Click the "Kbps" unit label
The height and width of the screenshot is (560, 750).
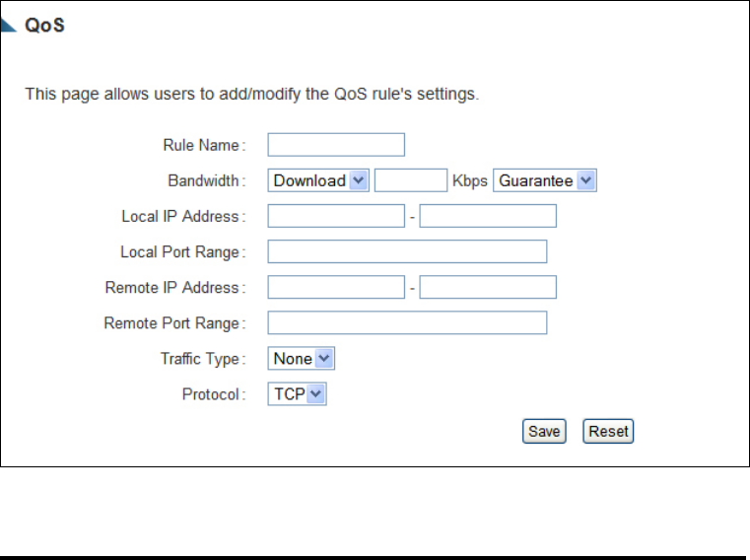pyautogui.click(x=470, y=181)
